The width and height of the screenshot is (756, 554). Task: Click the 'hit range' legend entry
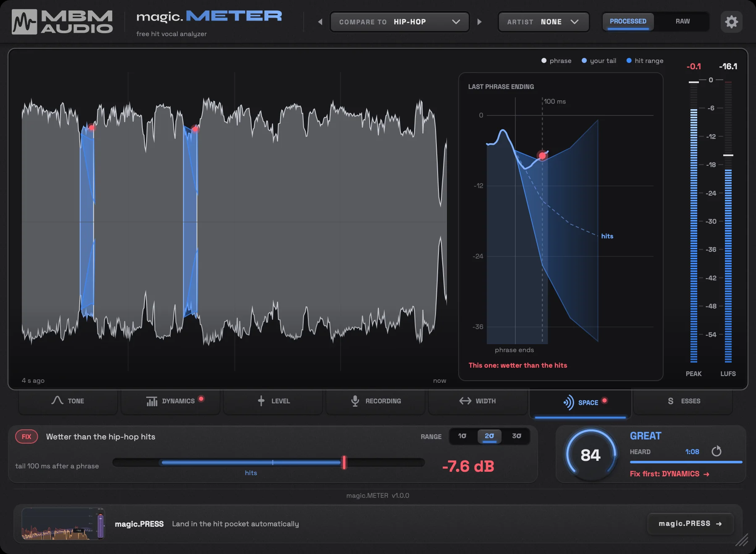(x=645, y=61)
